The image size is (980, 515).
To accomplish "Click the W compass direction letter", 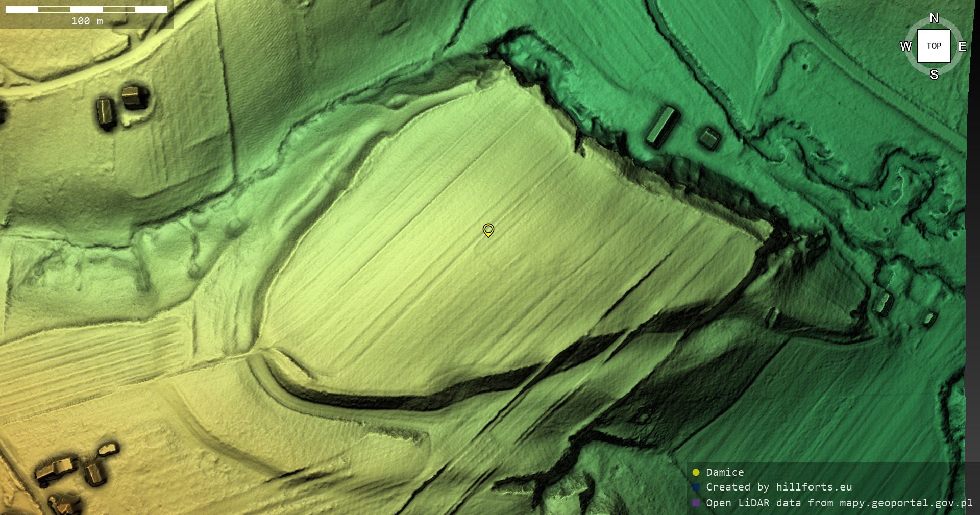I will coord(905,46).
